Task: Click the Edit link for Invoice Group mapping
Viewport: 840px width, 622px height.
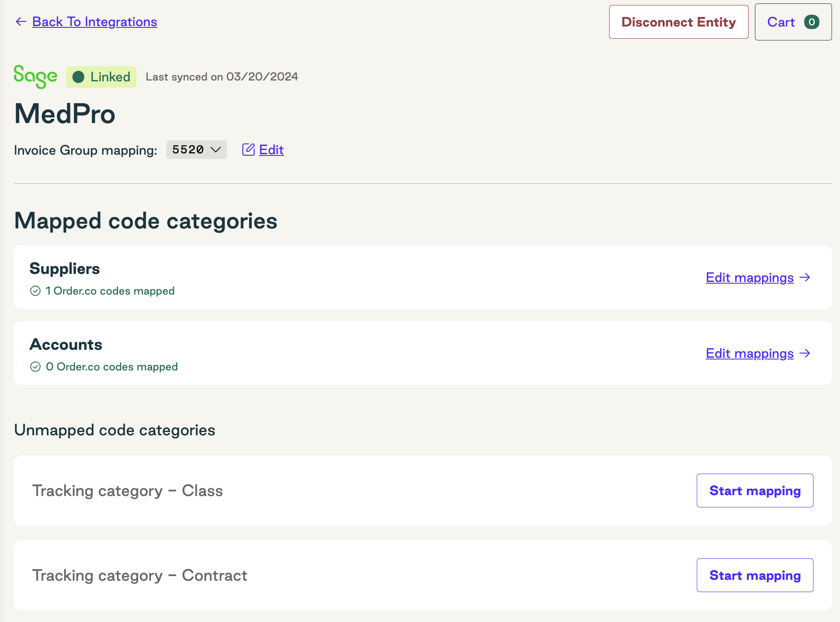Action: point(271,150)
